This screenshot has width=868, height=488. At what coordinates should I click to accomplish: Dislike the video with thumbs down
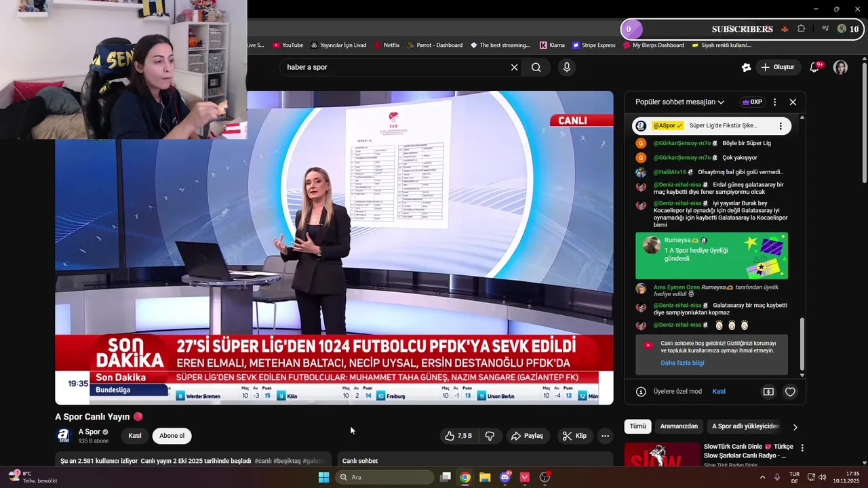pyautogui.click(x=490, y=436)
